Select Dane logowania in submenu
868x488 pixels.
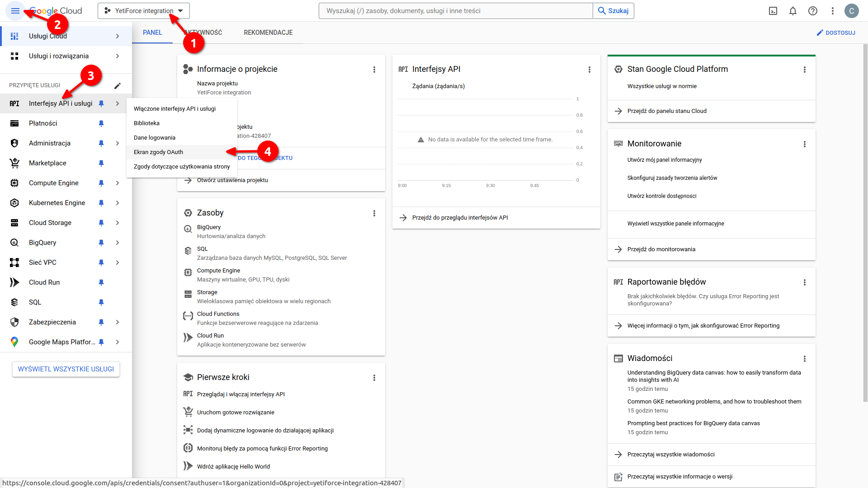click(x=182, y=138)
